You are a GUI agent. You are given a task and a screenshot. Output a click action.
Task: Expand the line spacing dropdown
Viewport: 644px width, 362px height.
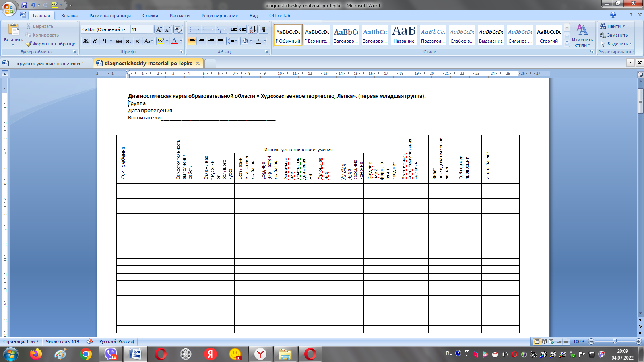(x=236, y=41)
